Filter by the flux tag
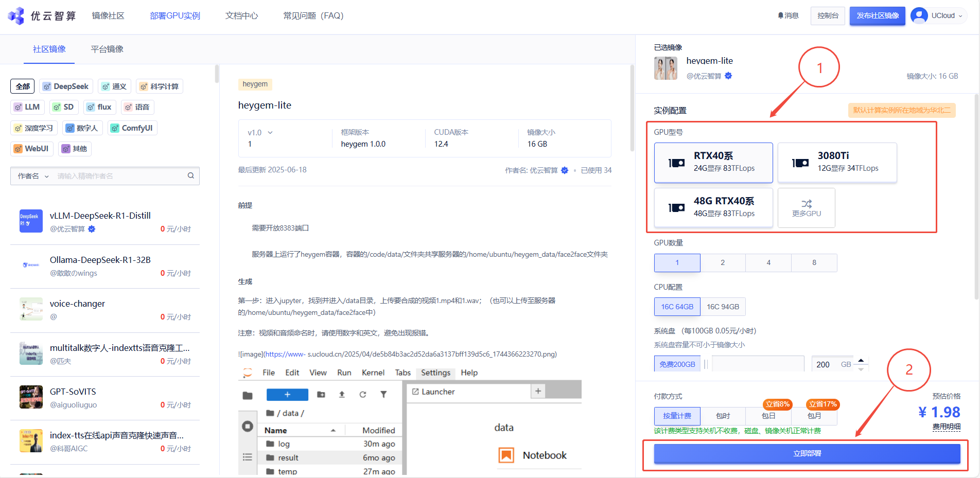Viewport: 980px width, 478px height. (x=99, y=107)
